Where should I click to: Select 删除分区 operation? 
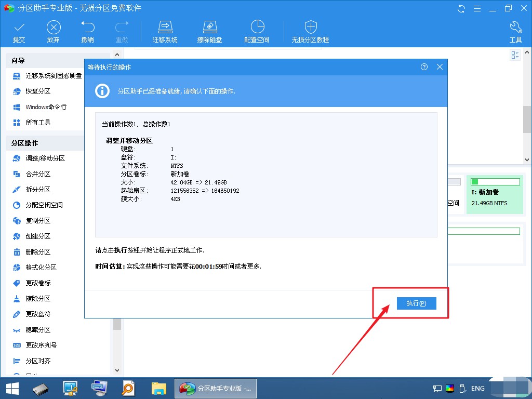(32, 252)
